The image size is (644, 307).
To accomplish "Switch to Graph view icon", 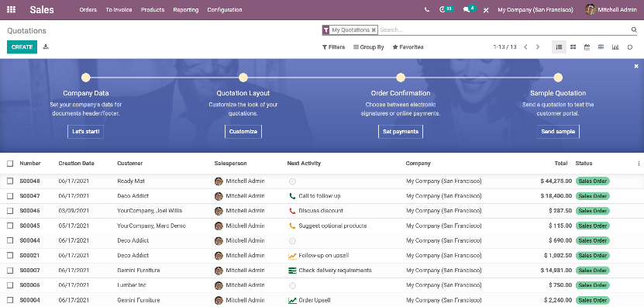I will point(615,47).
